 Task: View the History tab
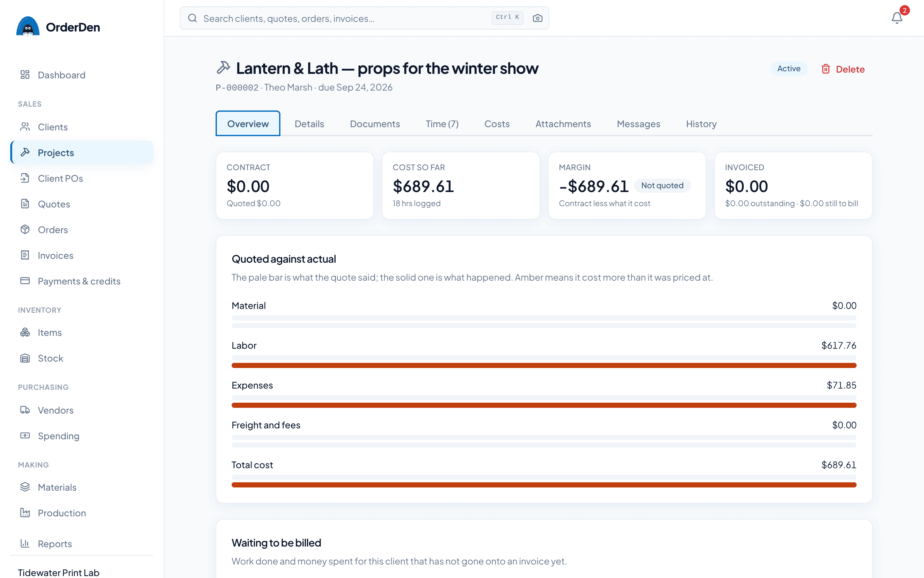tap(701, 124)
